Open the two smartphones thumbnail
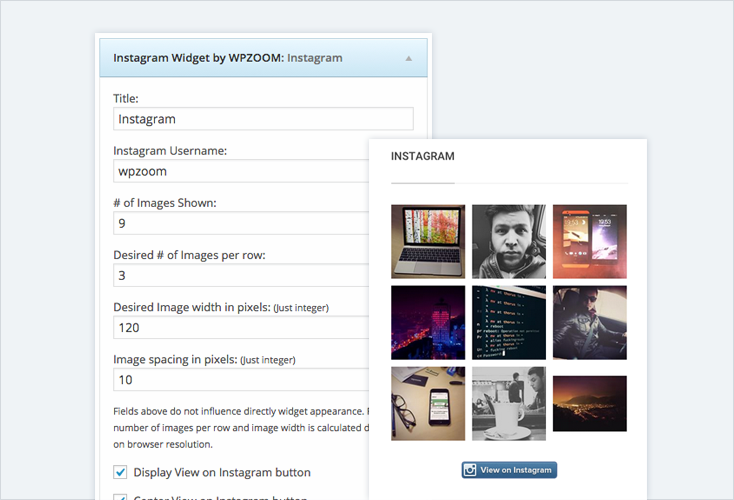This screenshot has height=500, width=734. coord(590,242)
